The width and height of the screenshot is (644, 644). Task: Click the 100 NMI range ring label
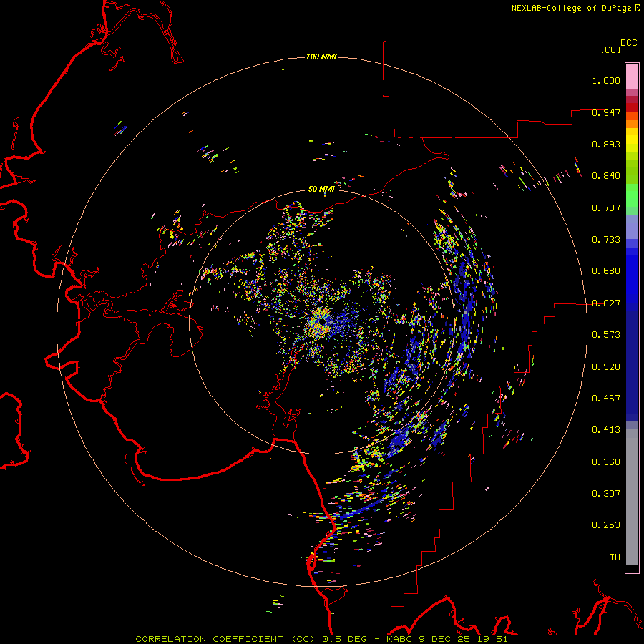pos(321,57)
